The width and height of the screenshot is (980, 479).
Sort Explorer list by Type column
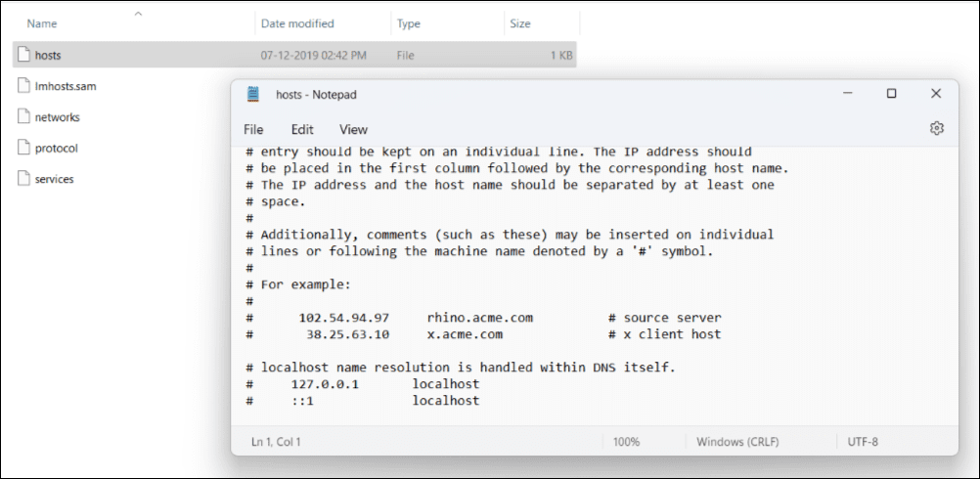[x=408, y=23]
